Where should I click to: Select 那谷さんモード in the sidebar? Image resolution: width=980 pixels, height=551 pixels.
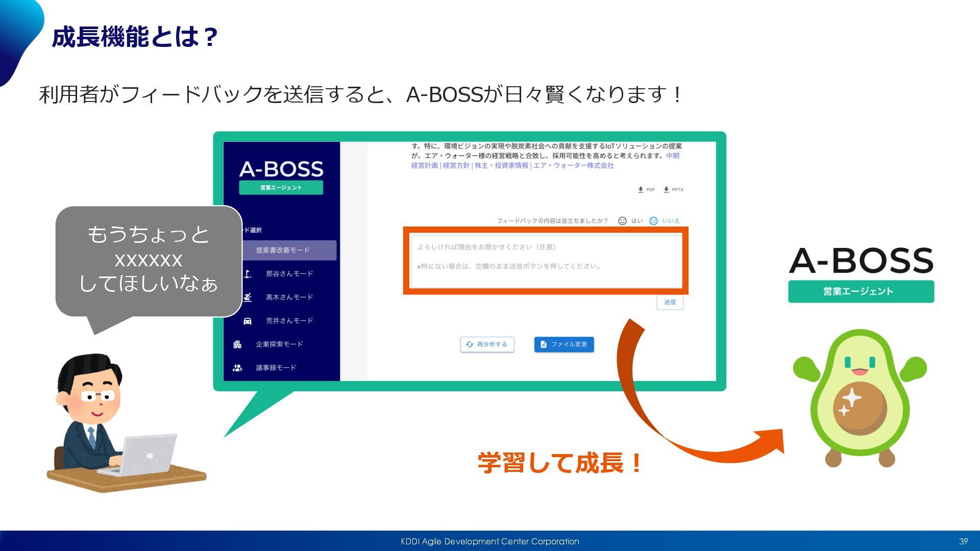tap(289, 274)
